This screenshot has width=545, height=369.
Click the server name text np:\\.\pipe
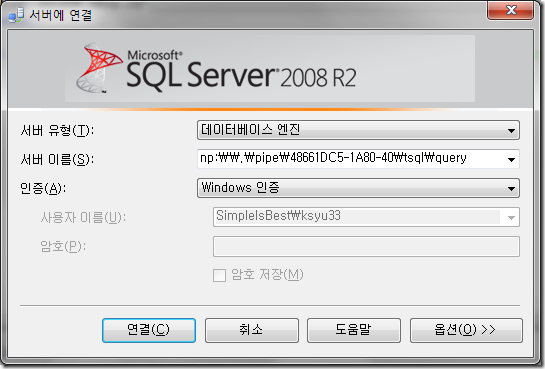[333, 158]
